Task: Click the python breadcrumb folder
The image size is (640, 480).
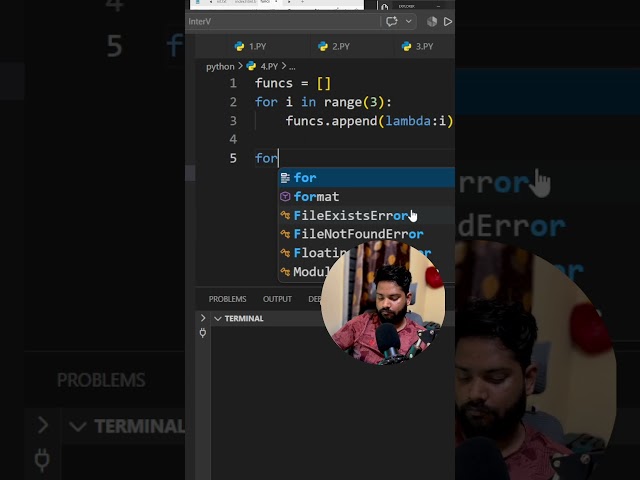Action: tap(220, 67)
